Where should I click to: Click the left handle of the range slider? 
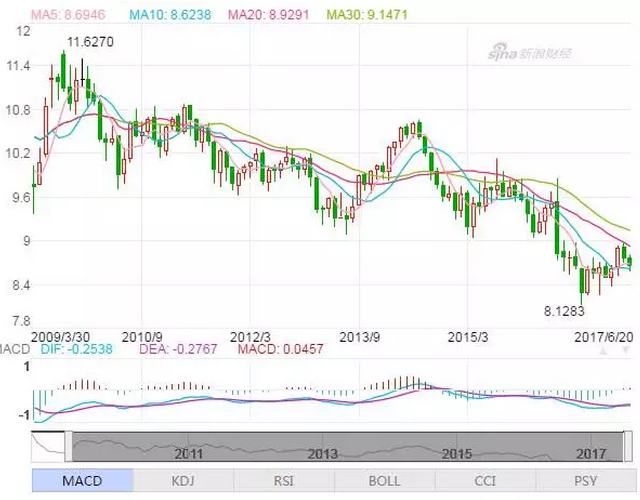69,444
